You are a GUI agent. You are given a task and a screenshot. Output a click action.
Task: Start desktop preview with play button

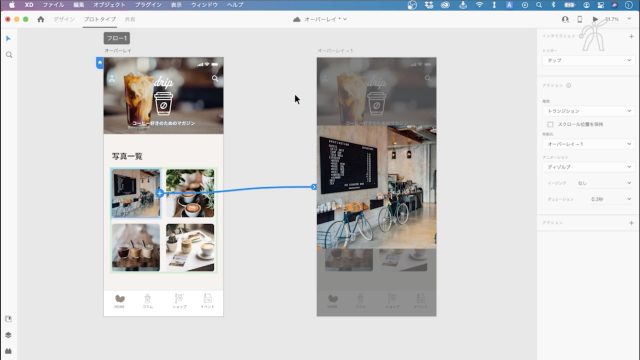[596, 19]
